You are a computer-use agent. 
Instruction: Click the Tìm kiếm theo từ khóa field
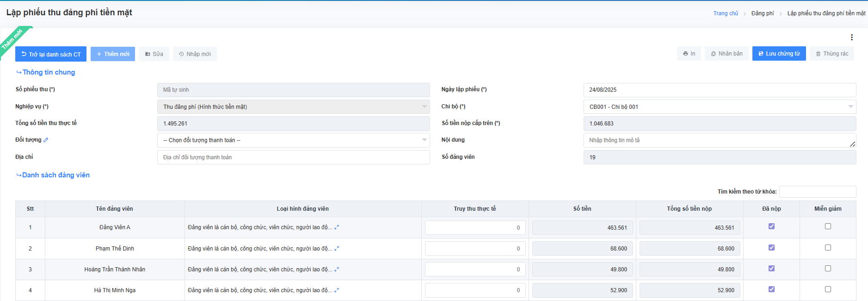click(817, 192)
